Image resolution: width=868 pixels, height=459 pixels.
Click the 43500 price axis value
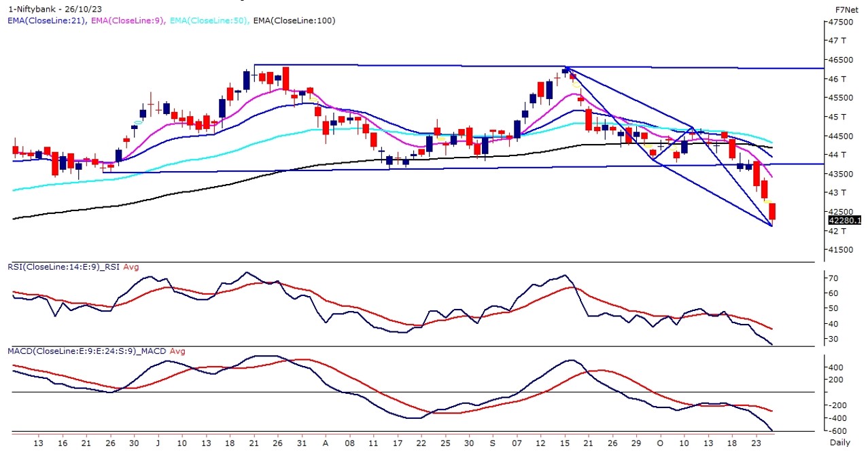(841, 174)
